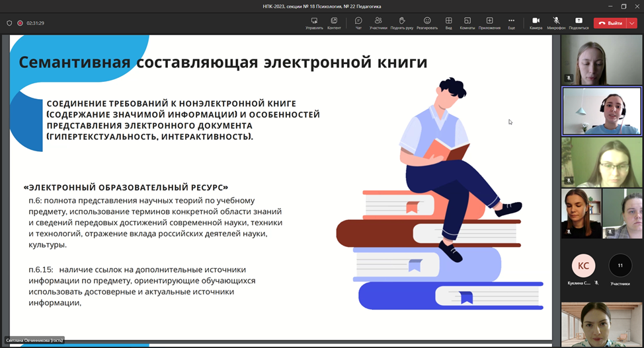
Task: Click Управлять take control icon
Action: 314,22
